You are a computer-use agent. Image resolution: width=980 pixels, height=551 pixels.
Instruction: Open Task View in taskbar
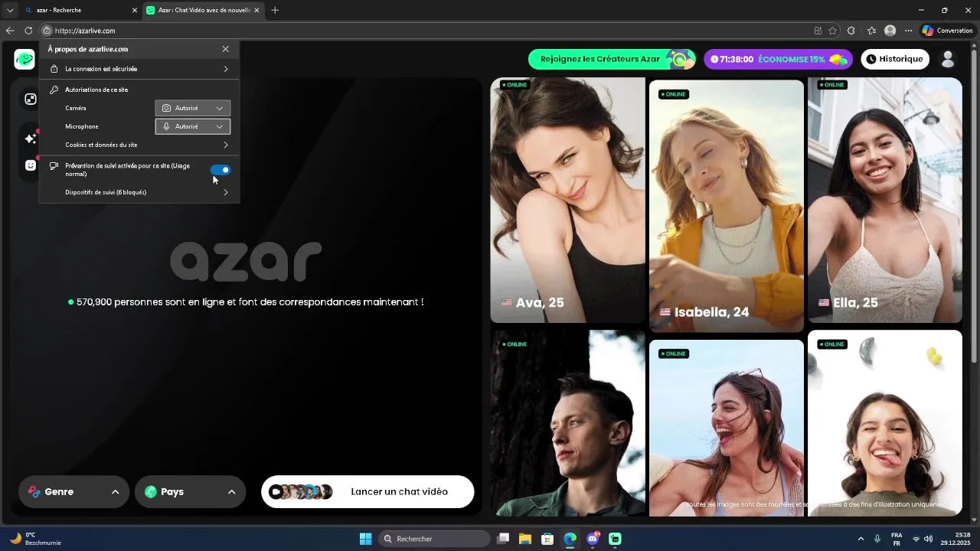click(x=503, y=539)
